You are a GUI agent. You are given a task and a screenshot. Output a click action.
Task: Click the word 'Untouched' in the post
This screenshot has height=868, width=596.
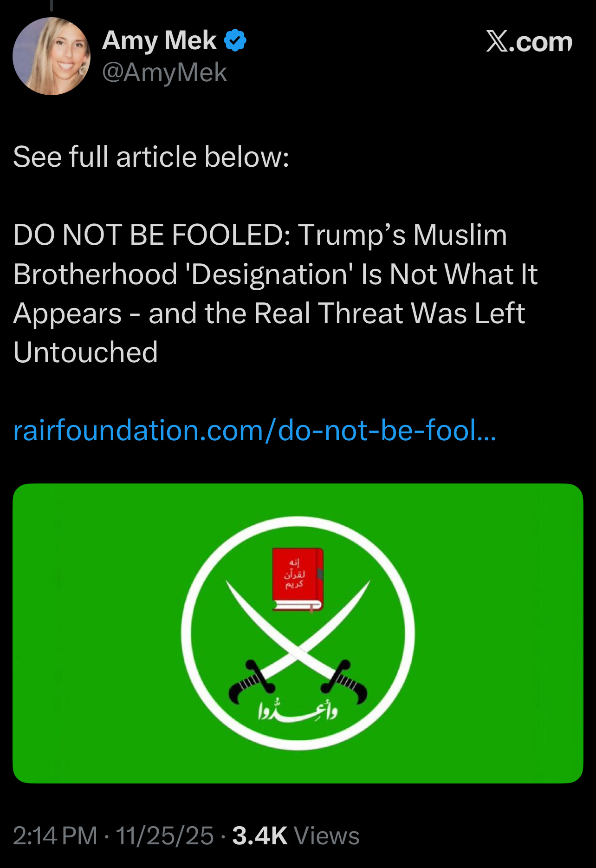(x=85, y=352)
